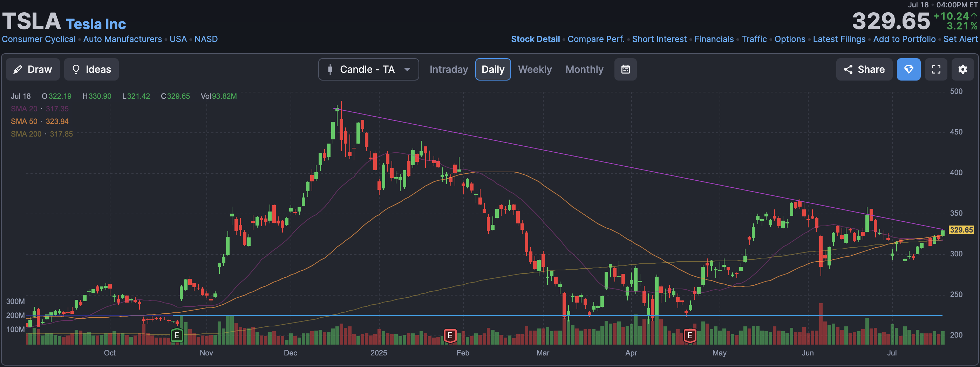Click the 329.65 price tag on axis

click(x=961, y=230)
